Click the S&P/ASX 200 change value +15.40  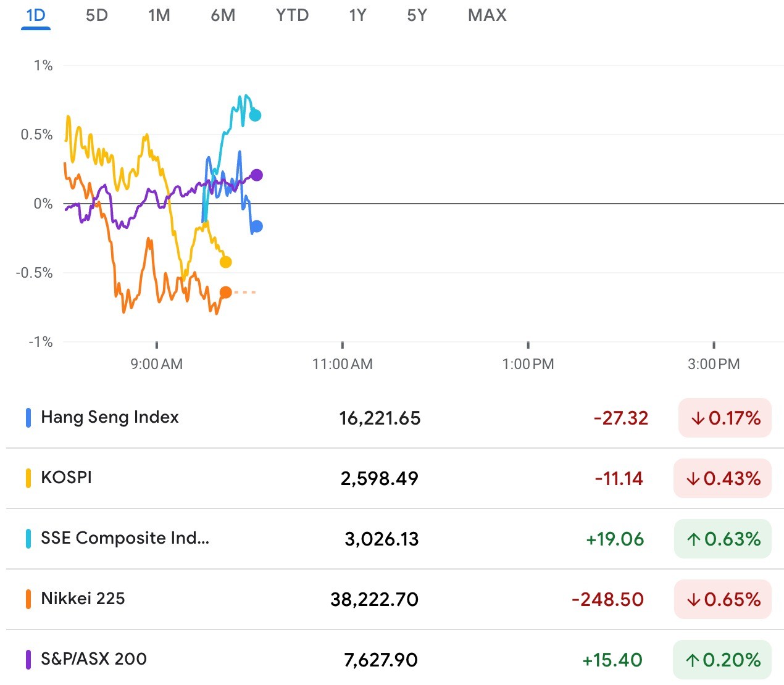(x=612, y=660)
